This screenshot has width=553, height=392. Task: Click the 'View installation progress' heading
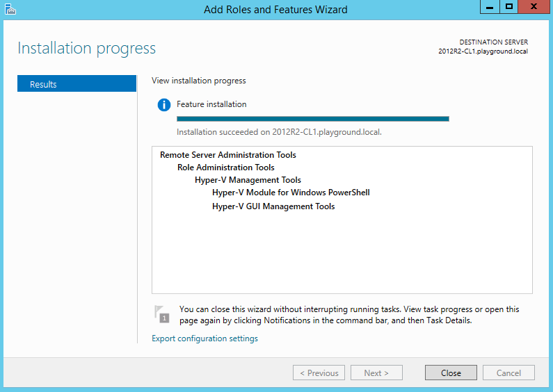pos(198,81)
